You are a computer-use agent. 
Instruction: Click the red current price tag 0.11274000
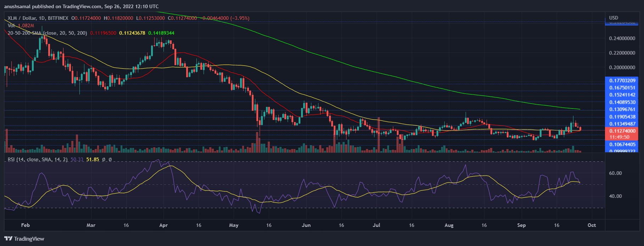tap(622, 131)
